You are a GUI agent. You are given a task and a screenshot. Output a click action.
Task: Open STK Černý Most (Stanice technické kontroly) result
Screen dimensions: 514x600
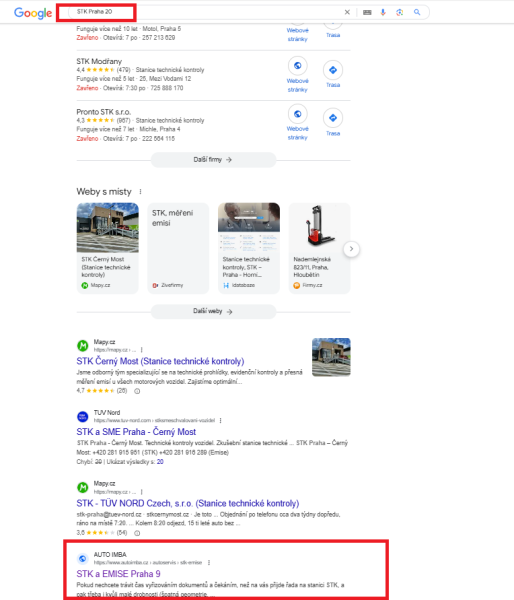coord(160,361)
